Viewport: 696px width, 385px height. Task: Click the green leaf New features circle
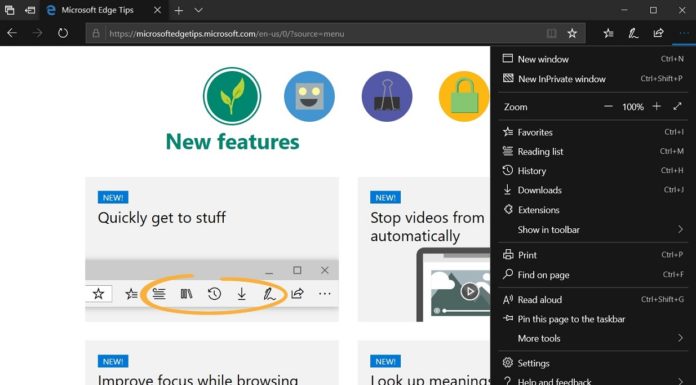pyautogui.click(x=232, y=96)
